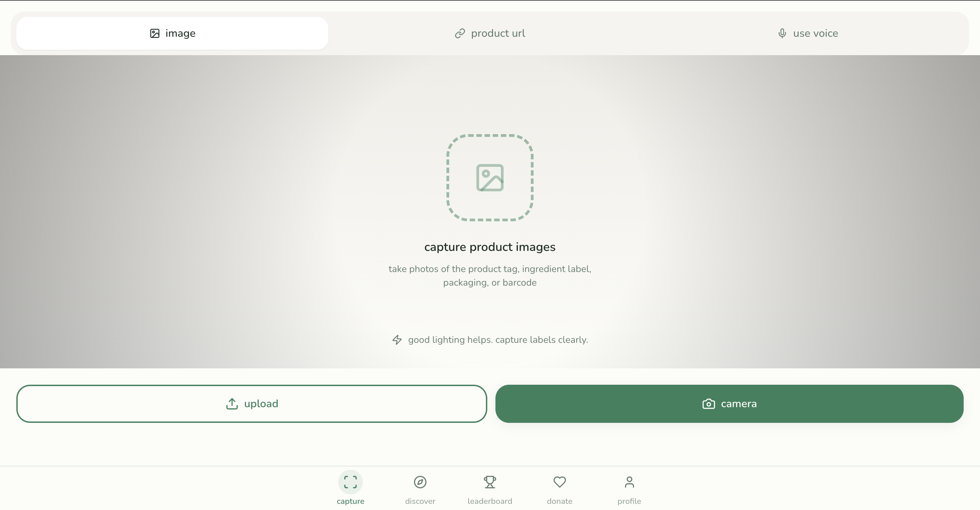
Task: Click the lightning bolt tip icon
Action: 397,339
